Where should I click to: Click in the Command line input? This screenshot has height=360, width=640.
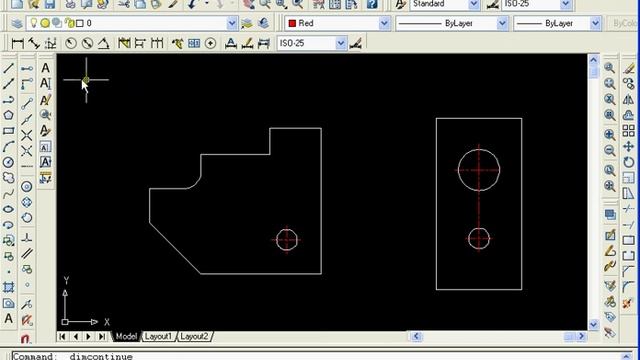click(x=318, y=356)
